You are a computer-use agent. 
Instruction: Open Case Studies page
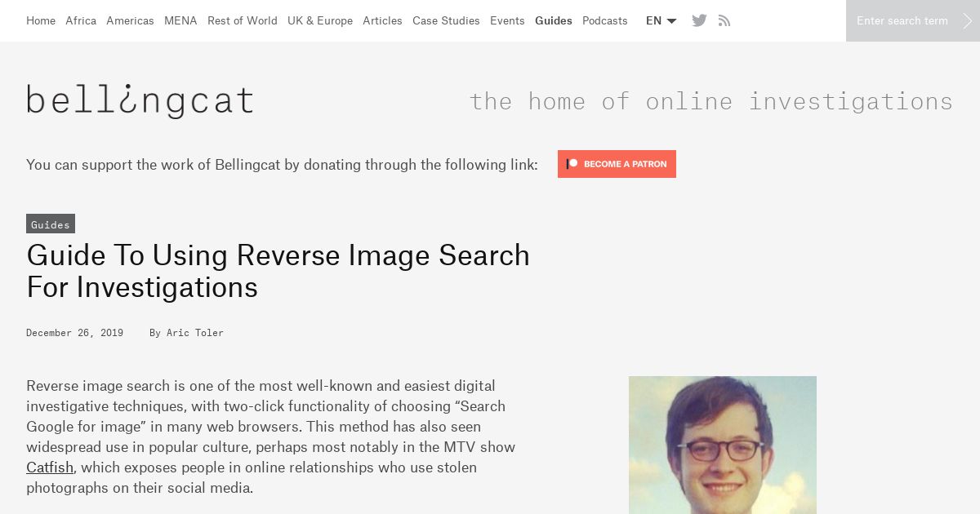tap(446, 20)
